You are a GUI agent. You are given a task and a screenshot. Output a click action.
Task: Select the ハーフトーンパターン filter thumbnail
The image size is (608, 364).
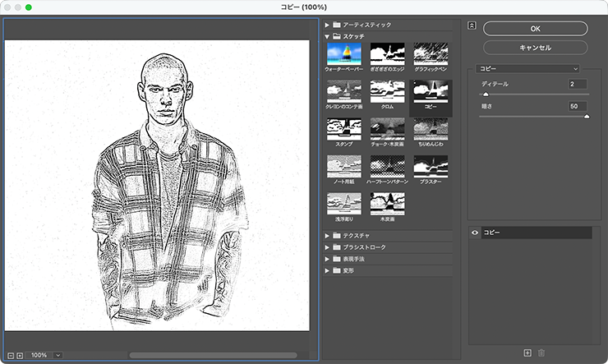387,168
